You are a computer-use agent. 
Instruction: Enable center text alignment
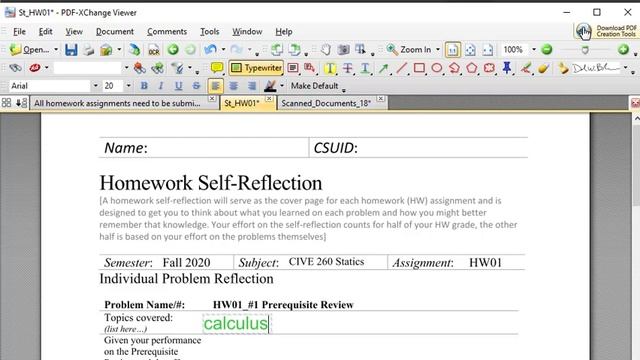(233, 86)
